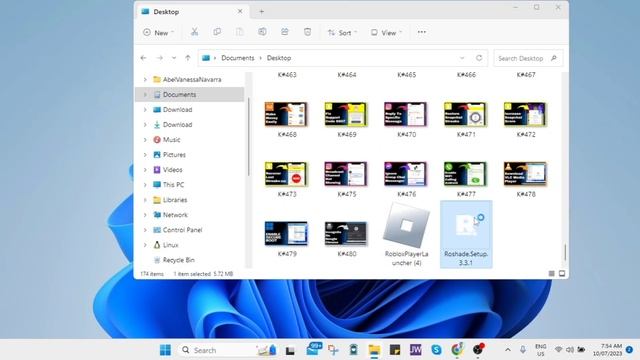Open the Sort dropdown
The image size is (640, 360).
click(x=342, y=33)
